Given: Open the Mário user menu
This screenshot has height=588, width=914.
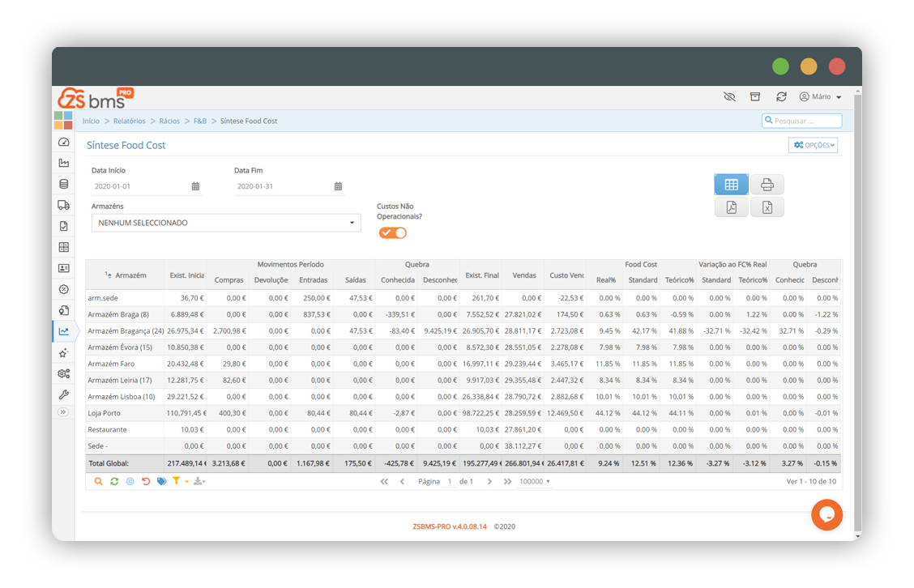Looking at the screenshot, I should pos(820,96).
